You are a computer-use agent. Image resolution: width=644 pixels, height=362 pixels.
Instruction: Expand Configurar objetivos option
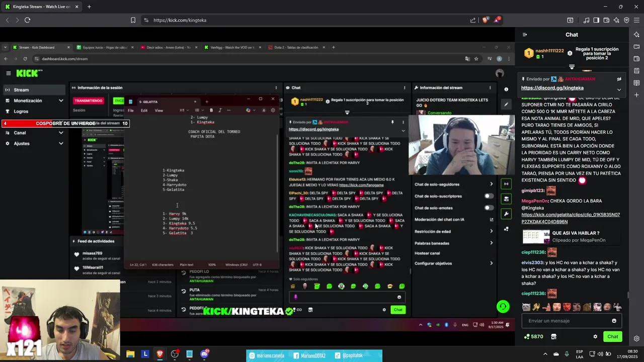tap(454, 263)
